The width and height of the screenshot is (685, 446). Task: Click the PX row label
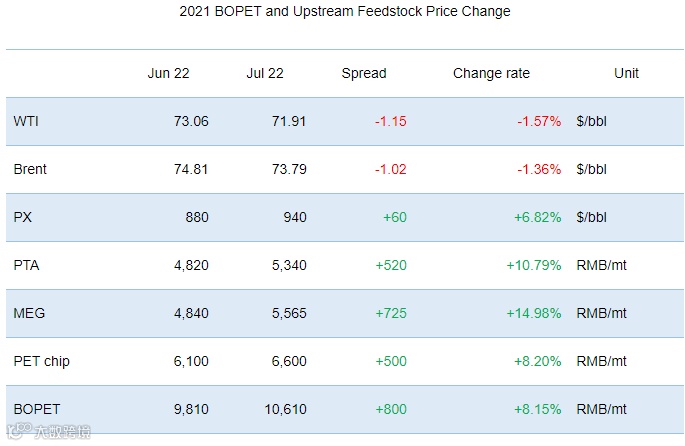[23, 217]
